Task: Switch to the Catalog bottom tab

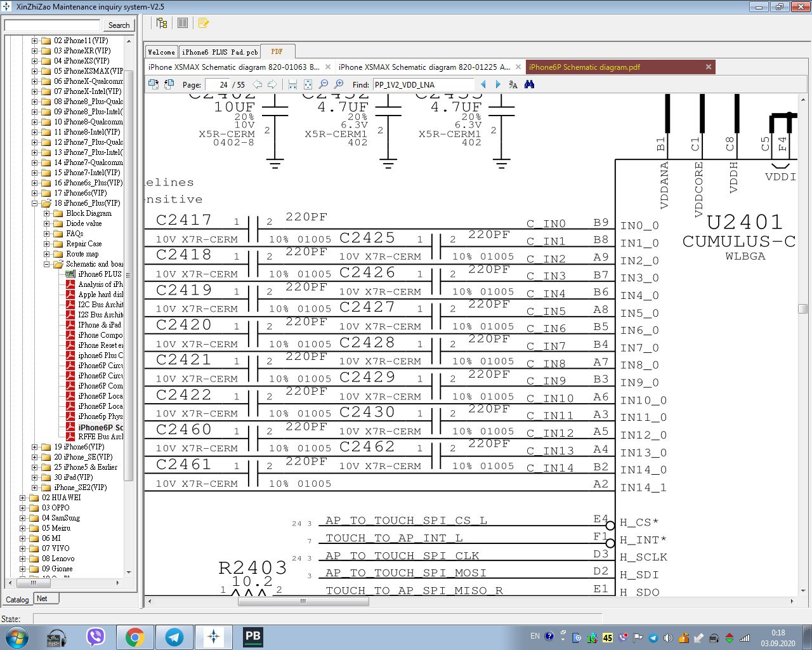Action: pyautogui.click(x=17, y=599)
